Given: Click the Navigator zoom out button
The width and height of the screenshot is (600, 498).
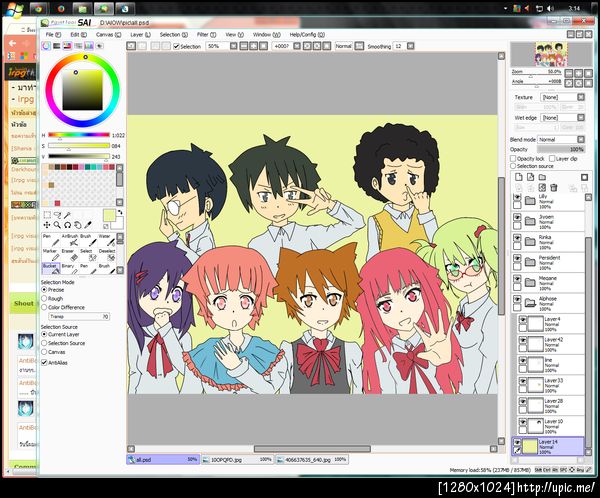Looking at the screenshot, I should tap(569, 73).
